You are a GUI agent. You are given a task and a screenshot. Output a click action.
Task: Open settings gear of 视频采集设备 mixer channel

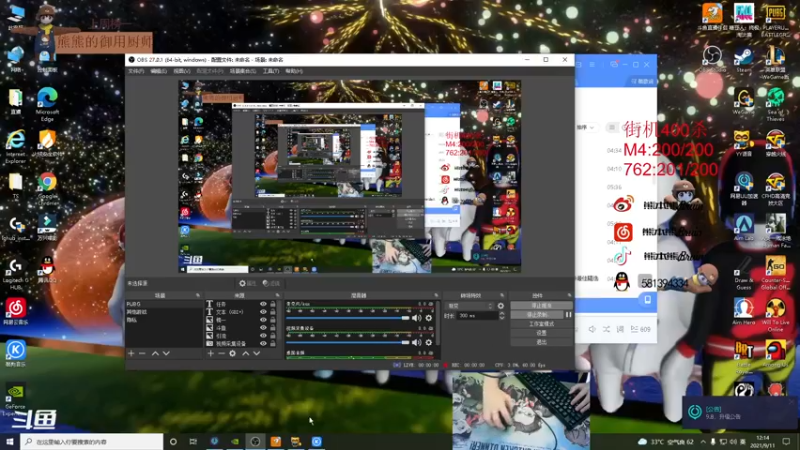point(429,342)
